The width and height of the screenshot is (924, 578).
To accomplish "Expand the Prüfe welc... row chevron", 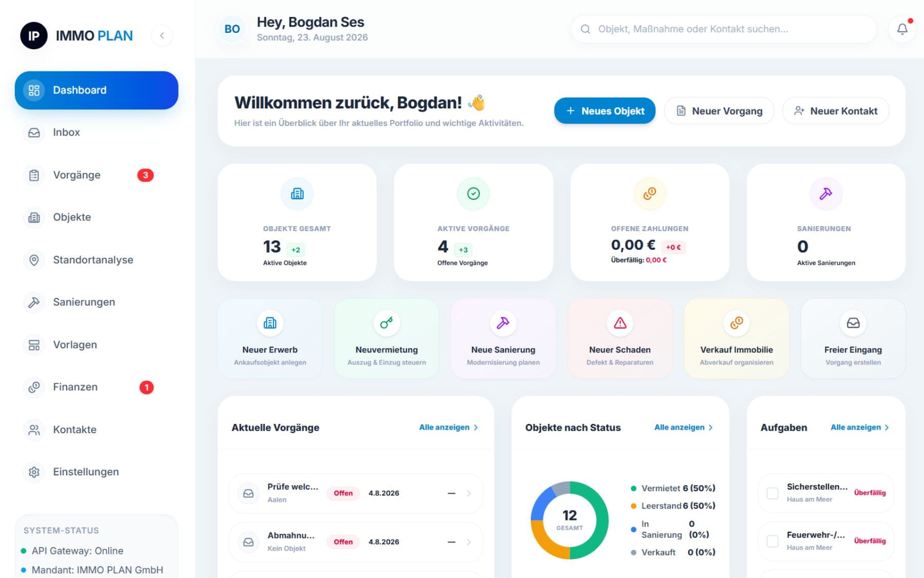I will (469, 493).
